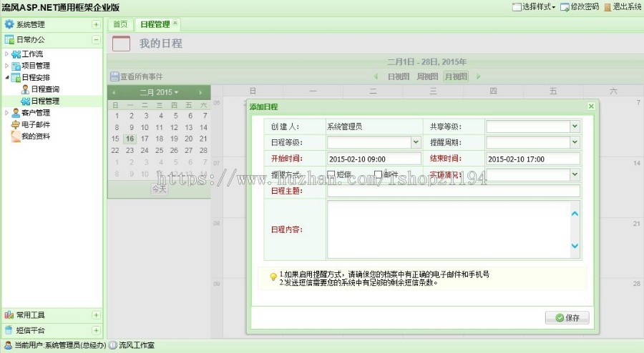Image resolution: width=644 pixels, height=353 pixels.
Task: Click the 日程安排 calendar icon
Action: (16, 77)
